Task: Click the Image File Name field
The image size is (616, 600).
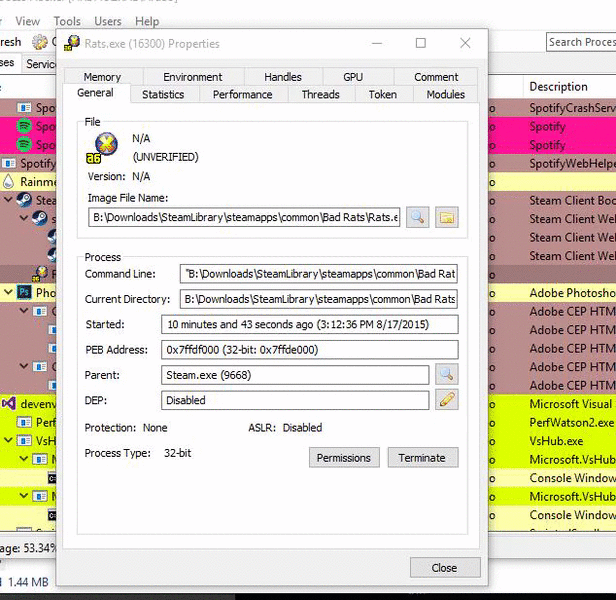Action: tap(244, 217)
